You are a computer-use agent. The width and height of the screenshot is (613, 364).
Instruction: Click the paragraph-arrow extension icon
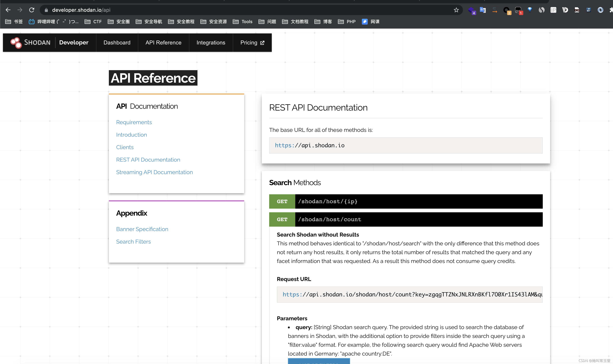[x=495, y=10]
